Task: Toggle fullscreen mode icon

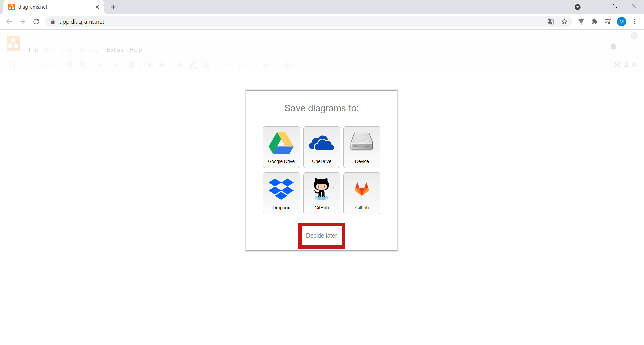Action: point(617,65)
